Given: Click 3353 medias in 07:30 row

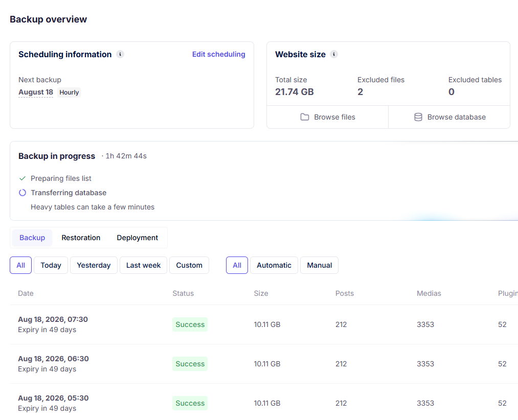Looking at the screenshot, I should [425, 324].
